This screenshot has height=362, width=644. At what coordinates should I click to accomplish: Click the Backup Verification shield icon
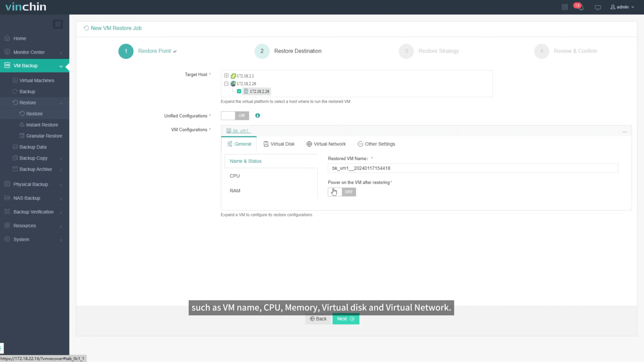tap(7, 212)
